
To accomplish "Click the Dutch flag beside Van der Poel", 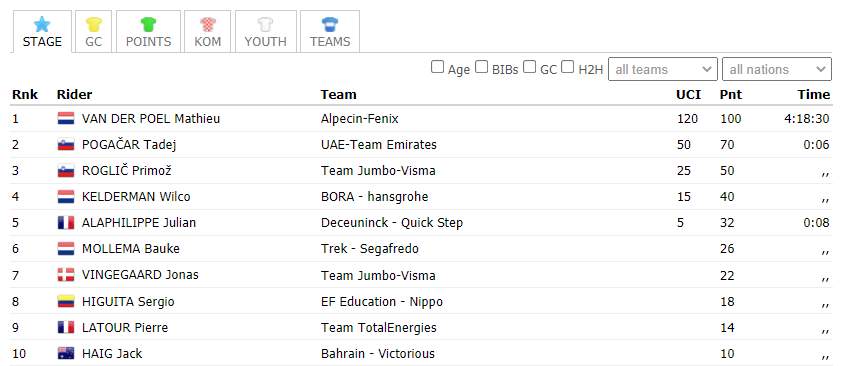I will point(66,119).
